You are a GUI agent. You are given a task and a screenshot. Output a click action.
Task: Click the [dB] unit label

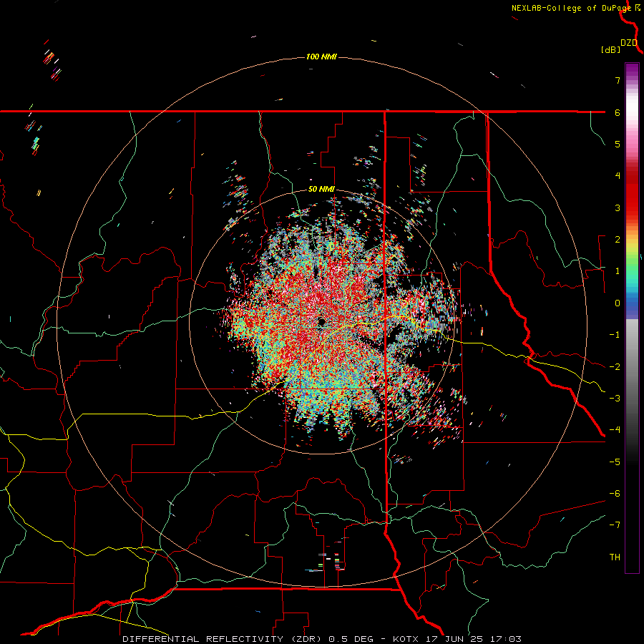610,50
